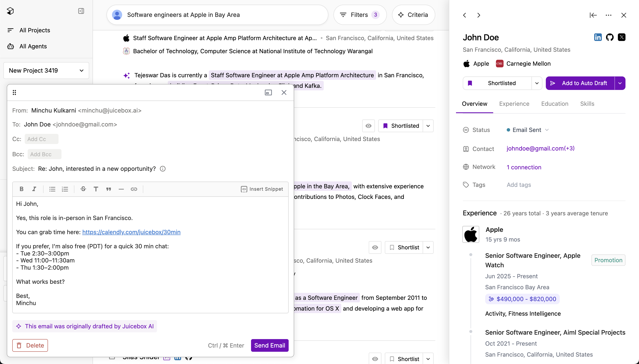The height and width of the screenshot is (364, 639).
Task: Apply strikethrough formatting in email toolbar
Action: pyautogui.click(x=83, y=189)
